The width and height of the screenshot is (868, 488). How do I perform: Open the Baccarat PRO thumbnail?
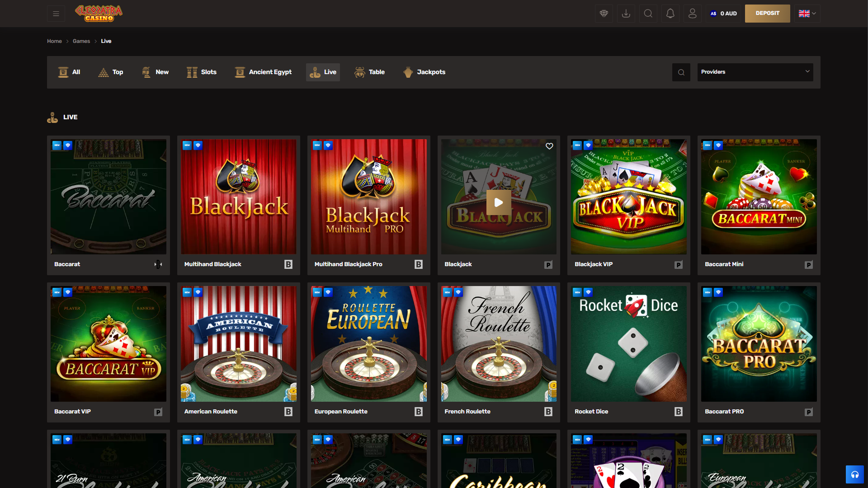(x=759, y=344)
